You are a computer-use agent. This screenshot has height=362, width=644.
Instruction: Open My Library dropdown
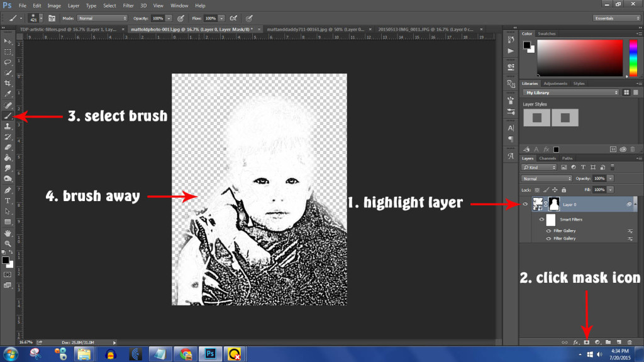(x=571, y=93)
